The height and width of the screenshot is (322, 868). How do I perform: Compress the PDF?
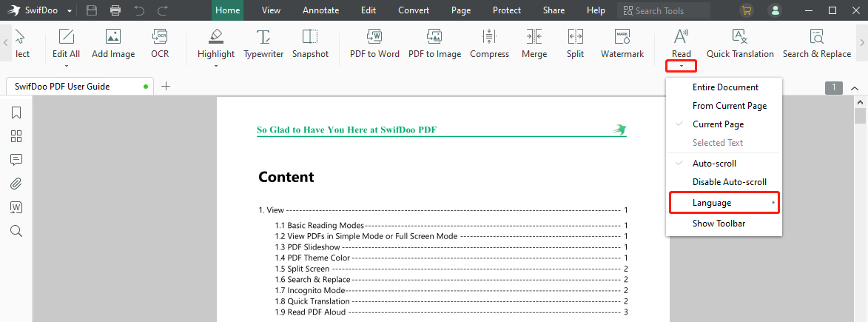[489, 43]
